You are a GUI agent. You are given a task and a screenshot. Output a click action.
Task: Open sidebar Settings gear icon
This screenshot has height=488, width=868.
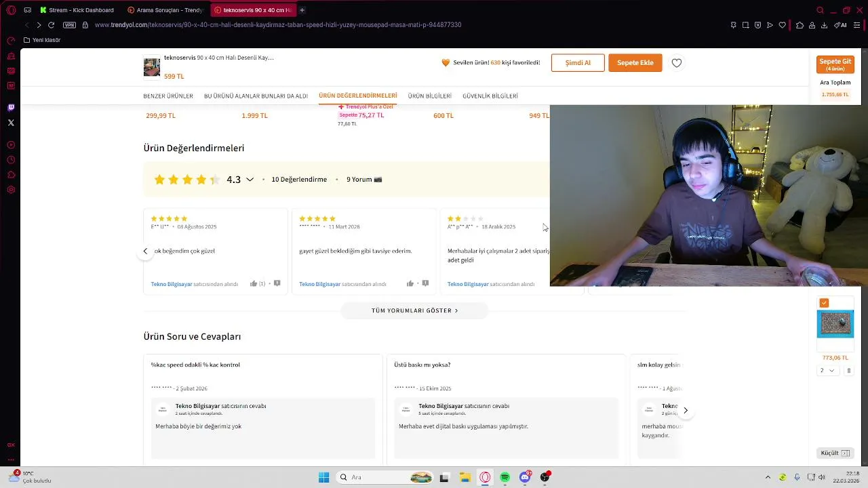(x=11, y=190)
